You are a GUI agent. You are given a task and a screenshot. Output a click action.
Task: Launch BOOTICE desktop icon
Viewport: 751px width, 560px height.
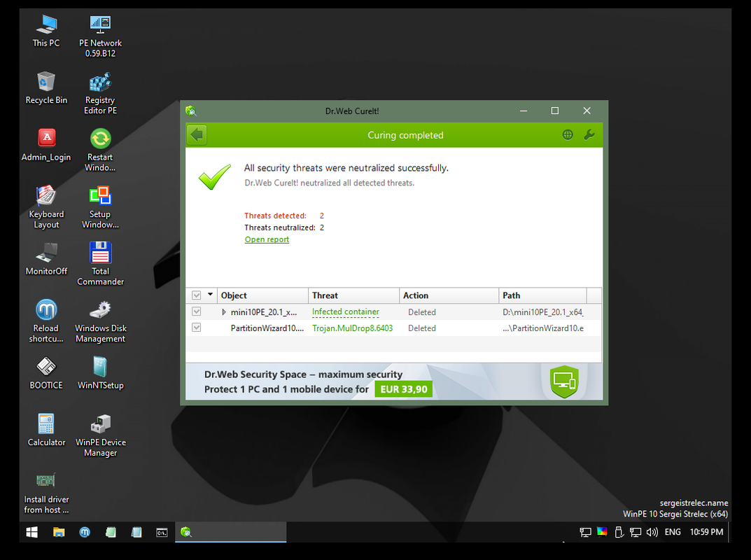point(46,373)
